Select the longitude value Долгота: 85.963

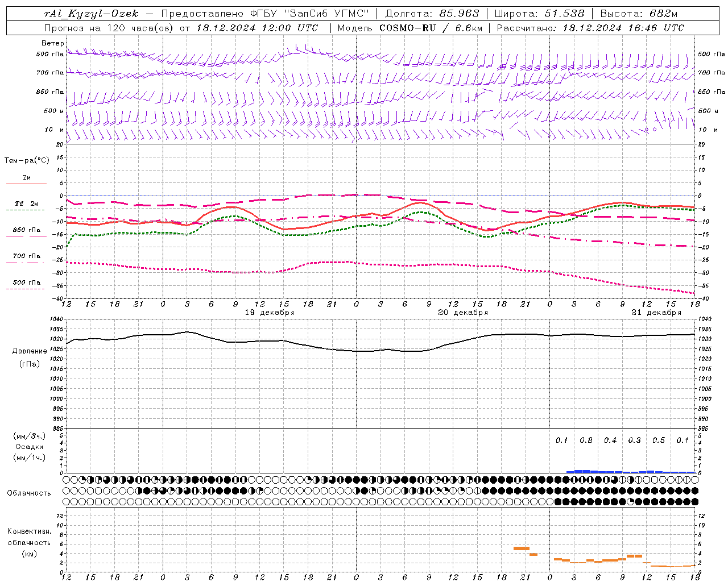pyautogui.click(x=432, y=14)
